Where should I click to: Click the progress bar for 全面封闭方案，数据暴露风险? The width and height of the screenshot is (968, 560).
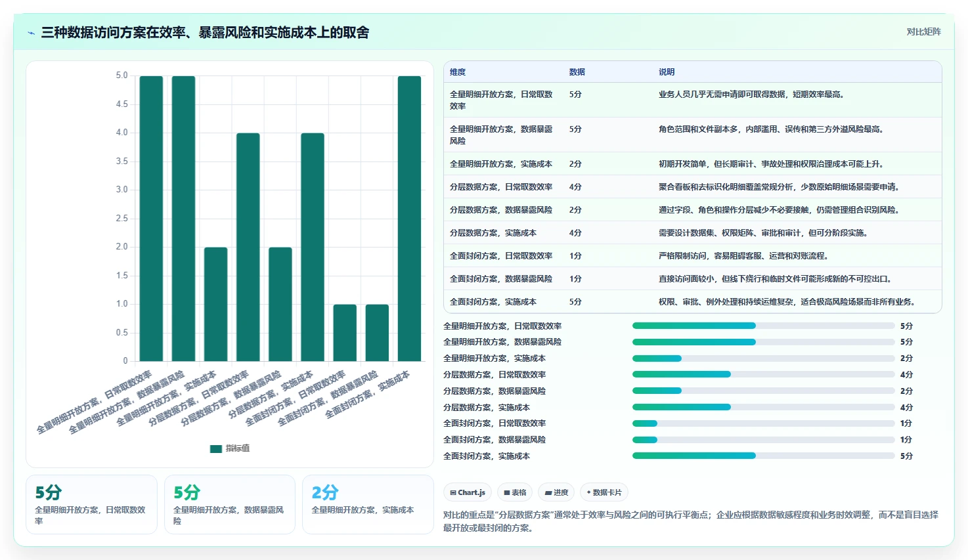763,440
